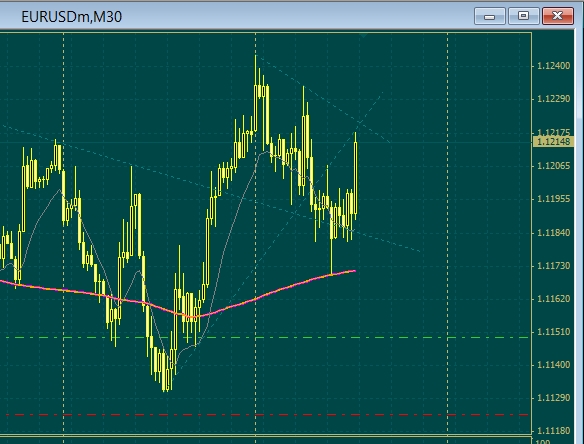Viewport: 584px width, 444px height.
Task: Select the green dashed horizontal level line
Action: (267, 337)
